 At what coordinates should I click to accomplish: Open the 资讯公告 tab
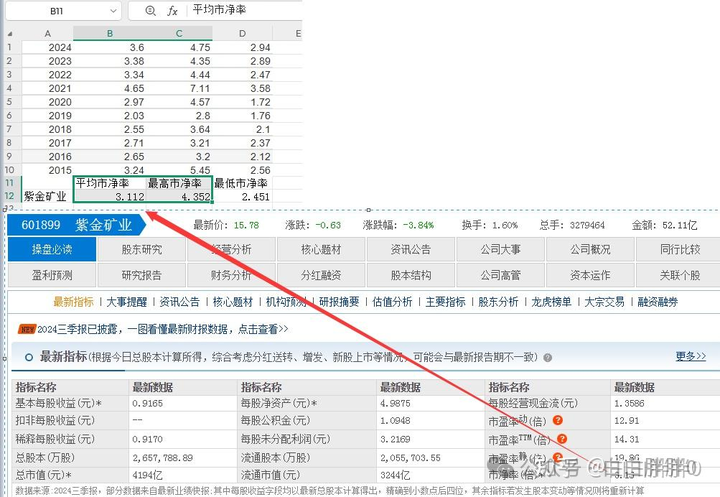pyautogui.click(x=411, y=249)
